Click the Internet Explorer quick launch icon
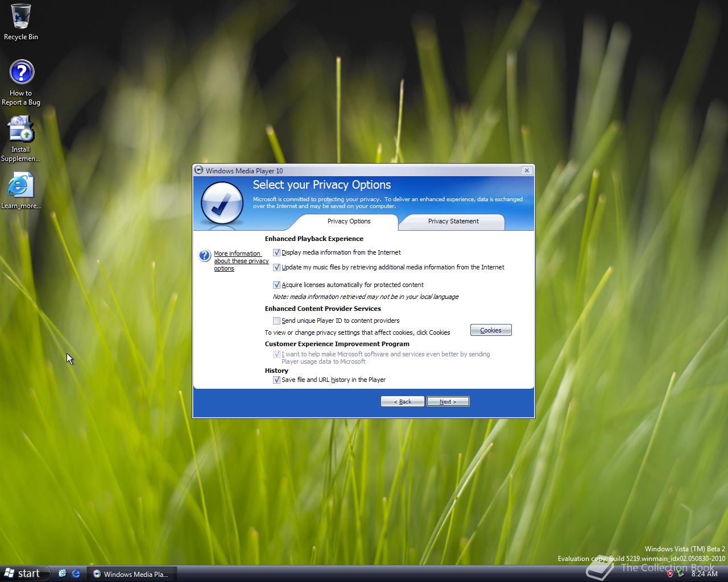 pos(76,573)
